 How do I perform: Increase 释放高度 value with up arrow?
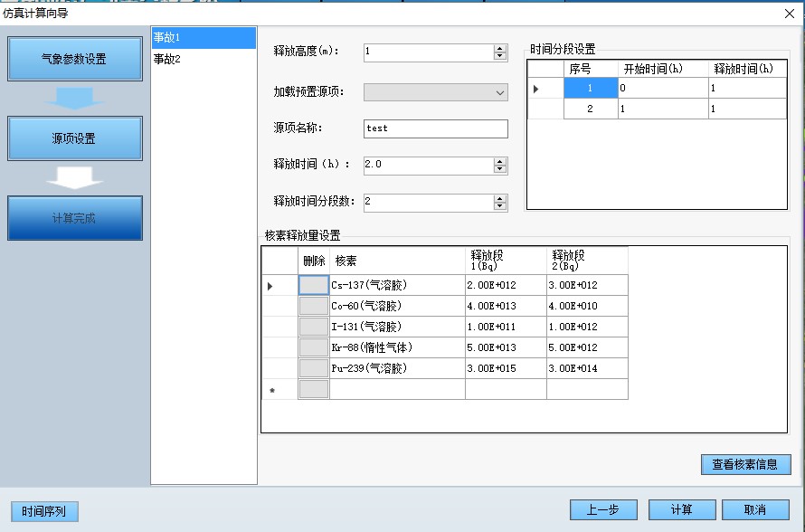[500, 48]
